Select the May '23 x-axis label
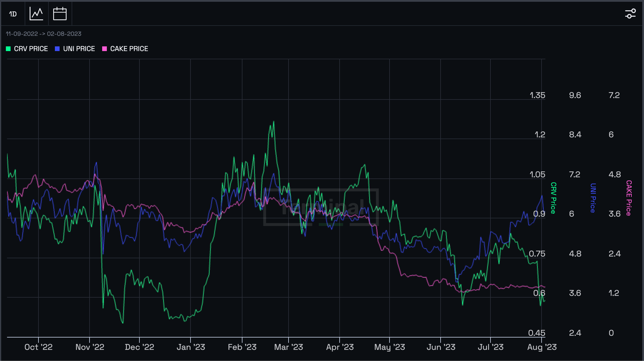Screen dimensions: 644x361 coord(390,347)
